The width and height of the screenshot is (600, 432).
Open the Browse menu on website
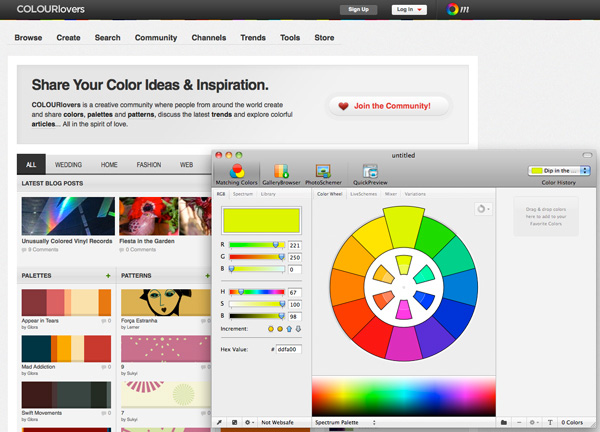coord(28,37)
